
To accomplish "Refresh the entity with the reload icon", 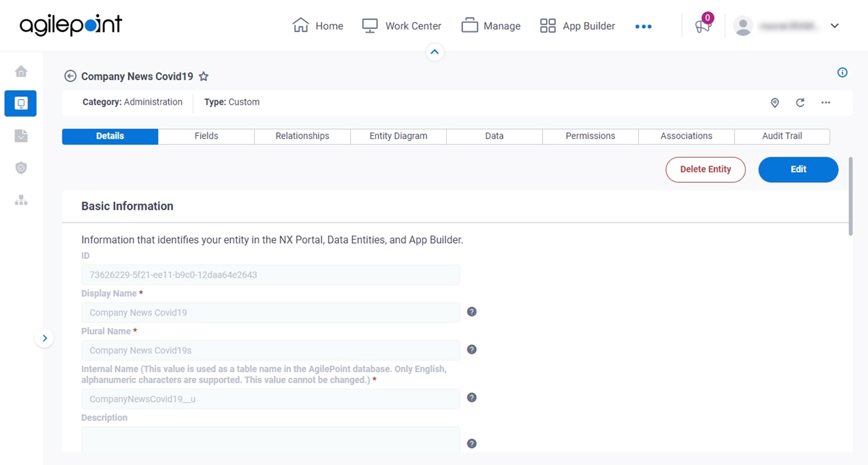I will [x=800, y=103].
